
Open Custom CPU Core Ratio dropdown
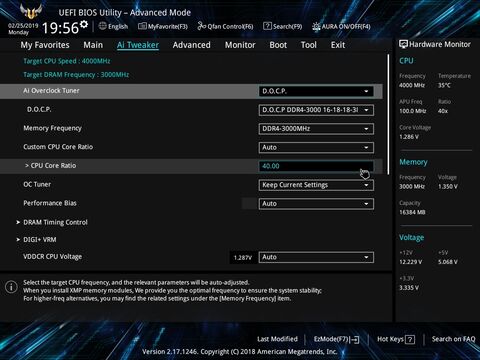316,147
